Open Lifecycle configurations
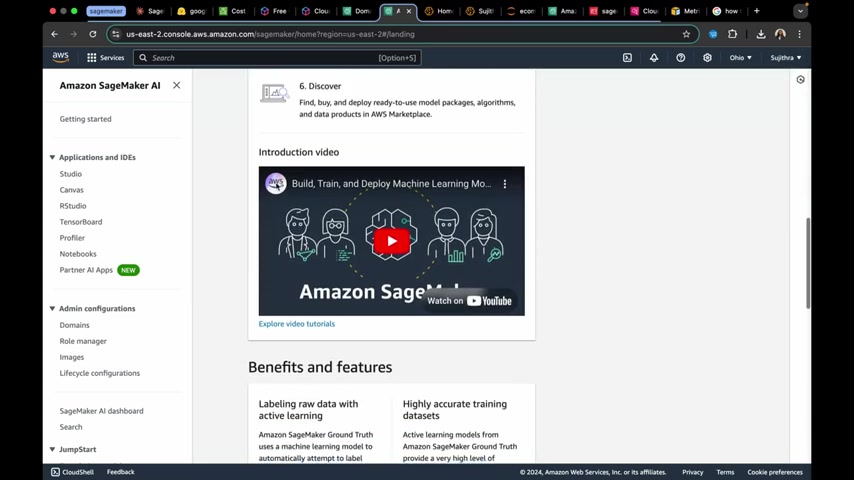 100,373
